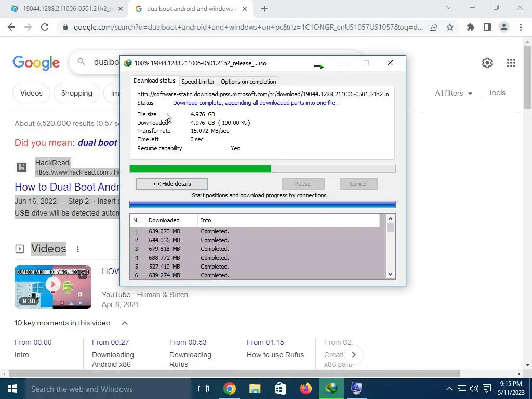Screen dimensions: 532x399
Task: Select the Shopping filter chip
Action: click(77, 93)
